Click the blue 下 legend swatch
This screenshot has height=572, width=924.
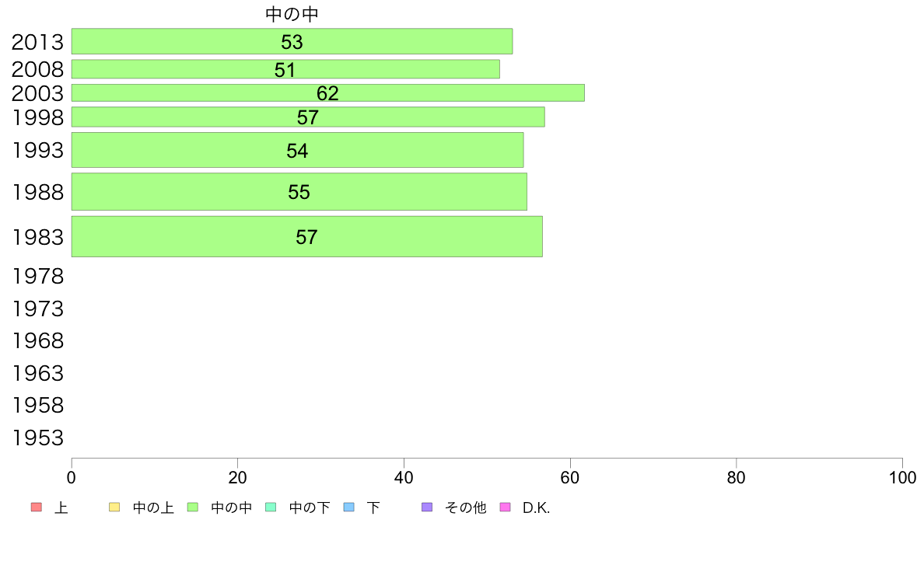pos(349,507)
